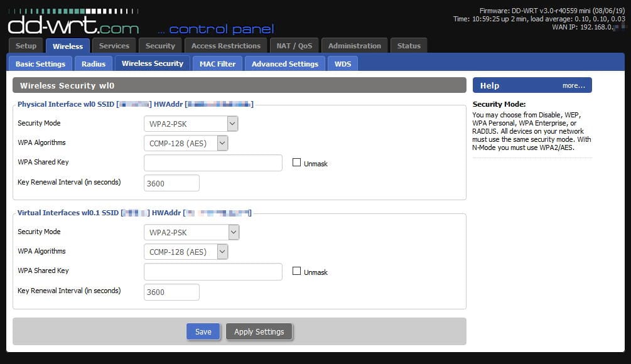631x364 pixels.
Task: Click the Help panel title
Action: tap(490, 85)
